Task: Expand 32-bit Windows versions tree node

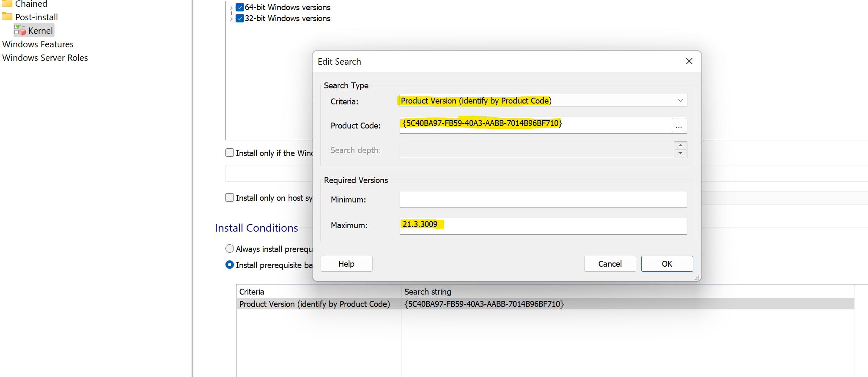Action: 231,19
